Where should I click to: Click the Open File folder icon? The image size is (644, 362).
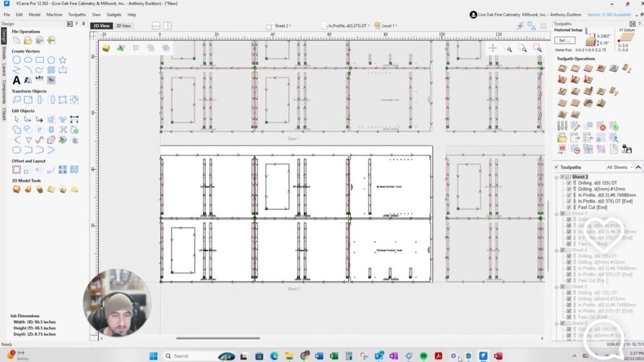(28, 40)
